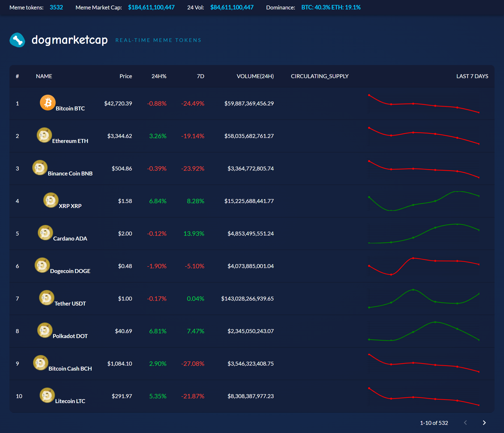Click Tether 7-day sparkline chart
This screenshot has height=433, width=504.
pyautogui.click(x=424, y=299)
